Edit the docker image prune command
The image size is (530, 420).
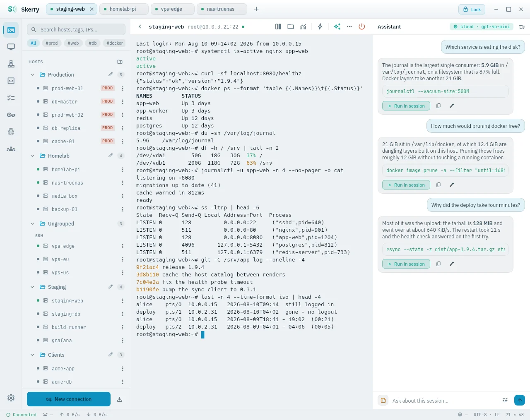point(452,185)
